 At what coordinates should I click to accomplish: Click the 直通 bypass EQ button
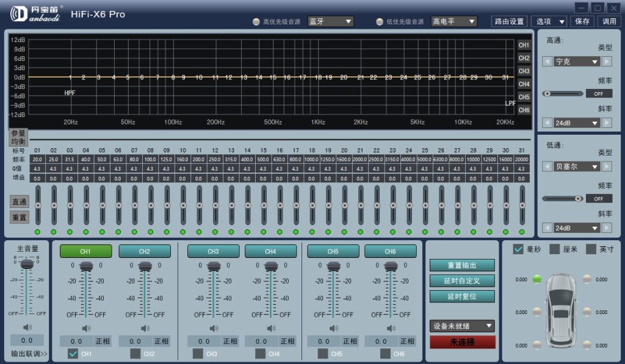point(19,202)
